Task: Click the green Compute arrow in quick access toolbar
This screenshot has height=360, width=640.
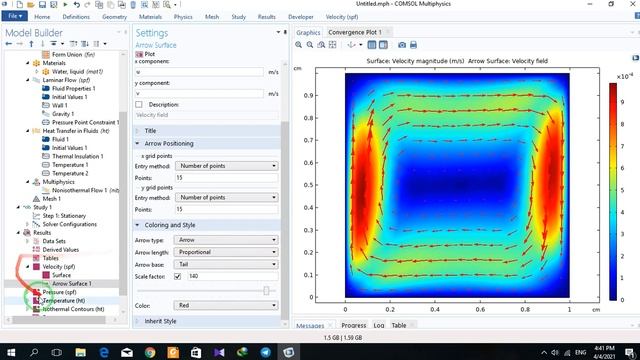Action: 65,4
